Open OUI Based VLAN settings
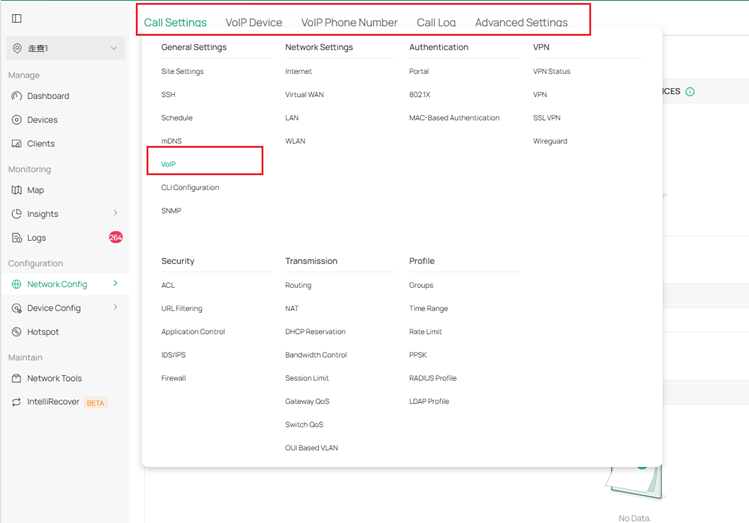Screen dimensions: 749x523 [x=311, y=448]
